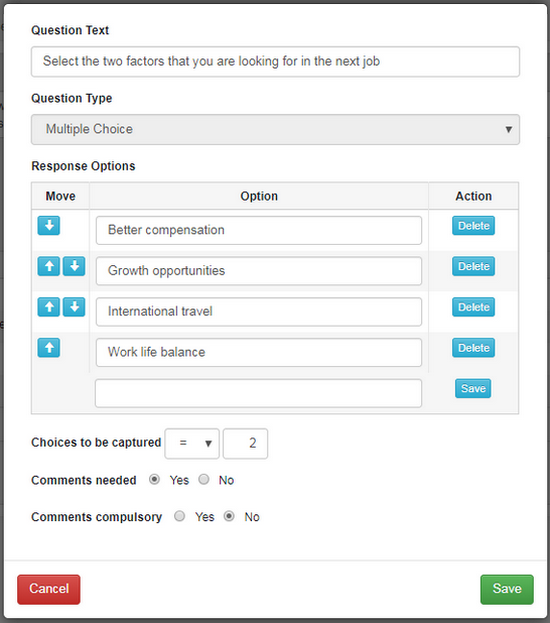The height and width of the screenshot is (623, 550).
Task: Click the empty new option field
Action: 258,393
